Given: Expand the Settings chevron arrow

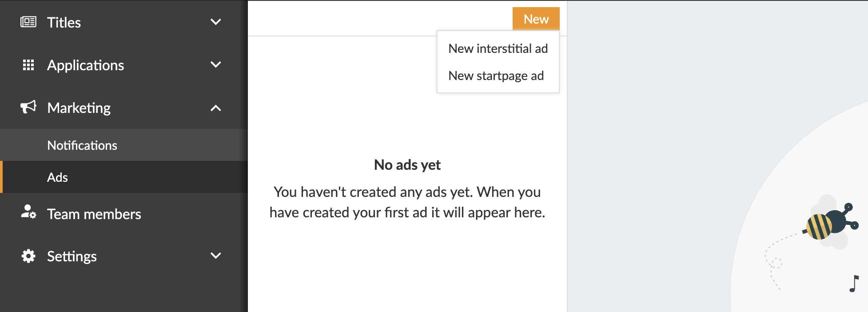Looking at the screenshot, I should coord(216,256).
